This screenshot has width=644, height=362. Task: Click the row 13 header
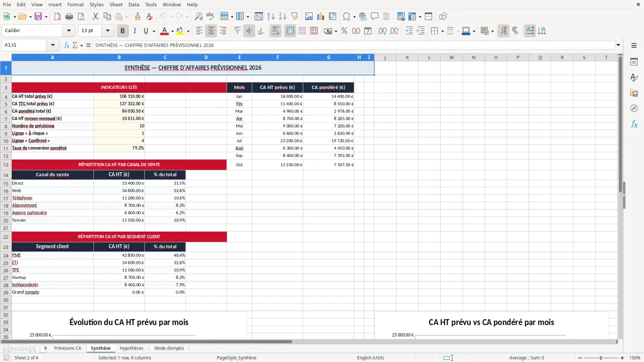point(6,165)
